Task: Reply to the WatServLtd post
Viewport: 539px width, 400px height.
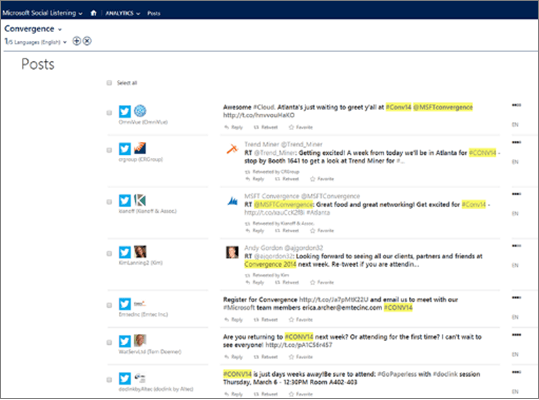Action: (x=234, y=357)
